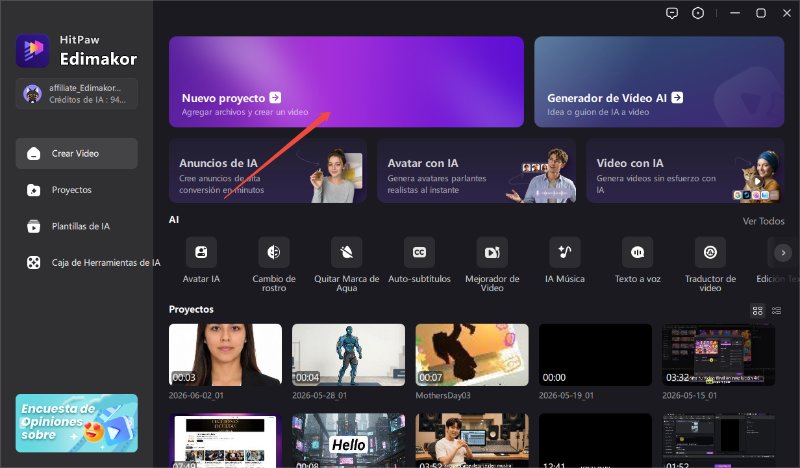
Task: Open the 07:49 web page project thumbnail
Action: (225, 440)
